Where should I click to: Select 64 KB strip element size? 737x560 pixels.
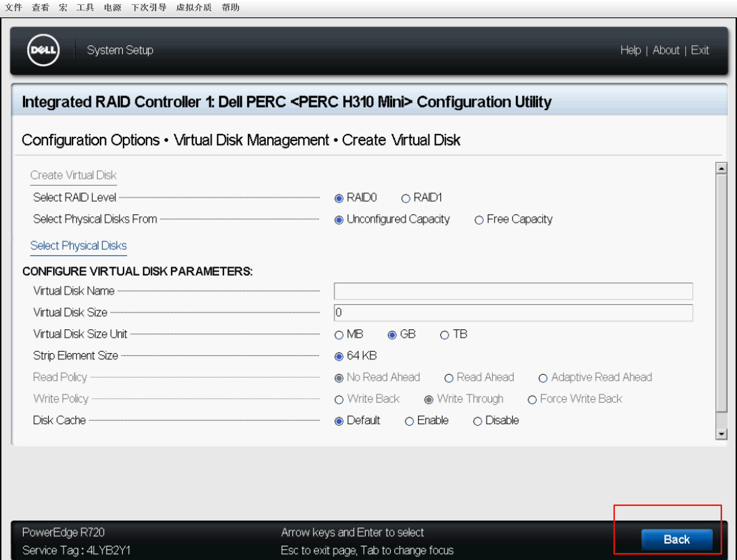click(x=339, y=357)
